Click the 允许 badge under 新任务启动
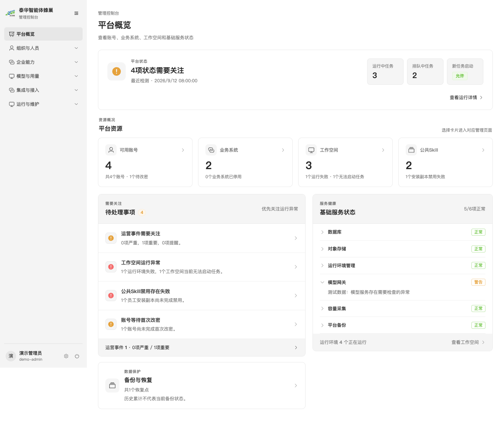 460,76
